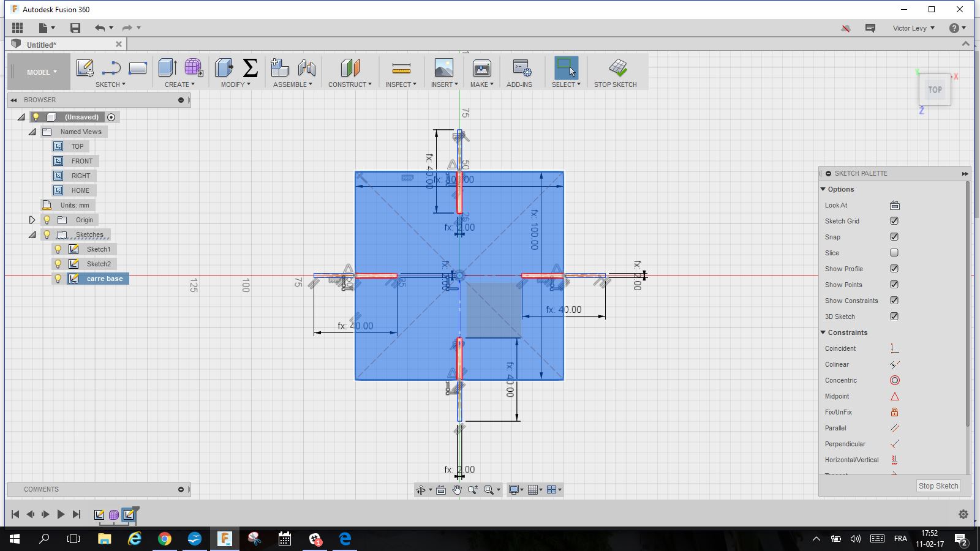Viewport: 980px width, 551px height.
Task: Click the Measure icon under Inspect
Action: click(x=401, y=67)
